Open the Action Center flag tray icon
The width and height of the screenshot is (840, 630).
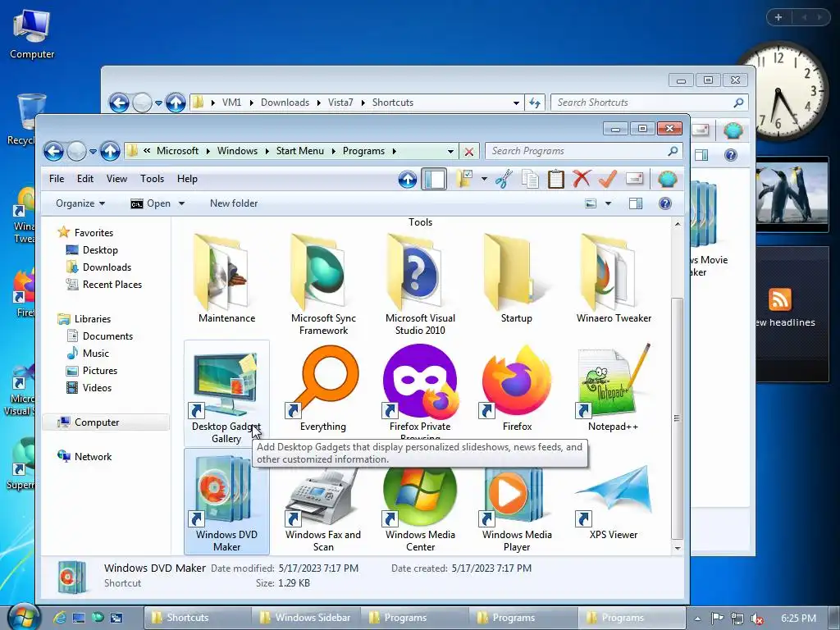click(x=717, y=619)
